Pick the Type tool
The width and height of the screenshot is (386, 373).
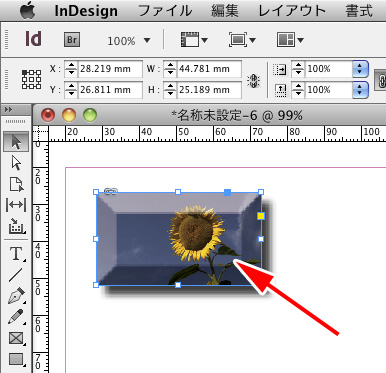tap(16, 254)
